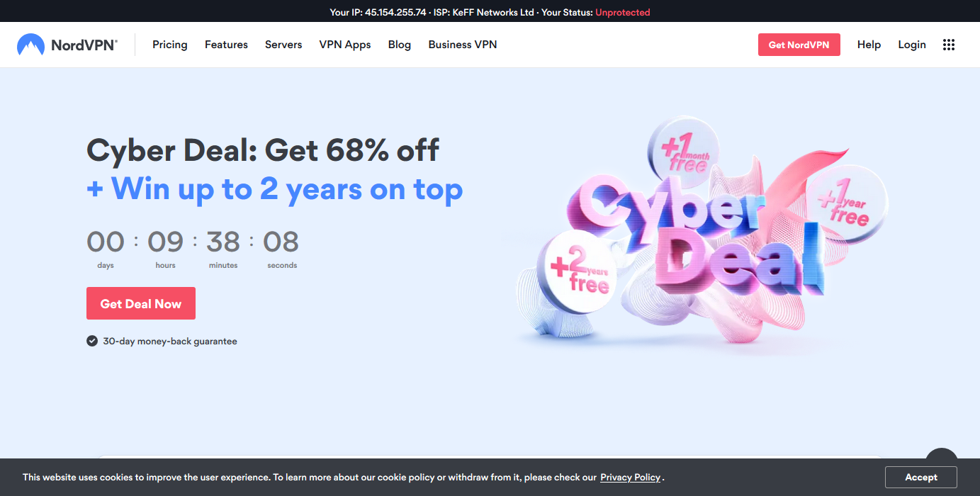Go to the Features menu item
Viewport: 980px width, 496px height.
226,45
